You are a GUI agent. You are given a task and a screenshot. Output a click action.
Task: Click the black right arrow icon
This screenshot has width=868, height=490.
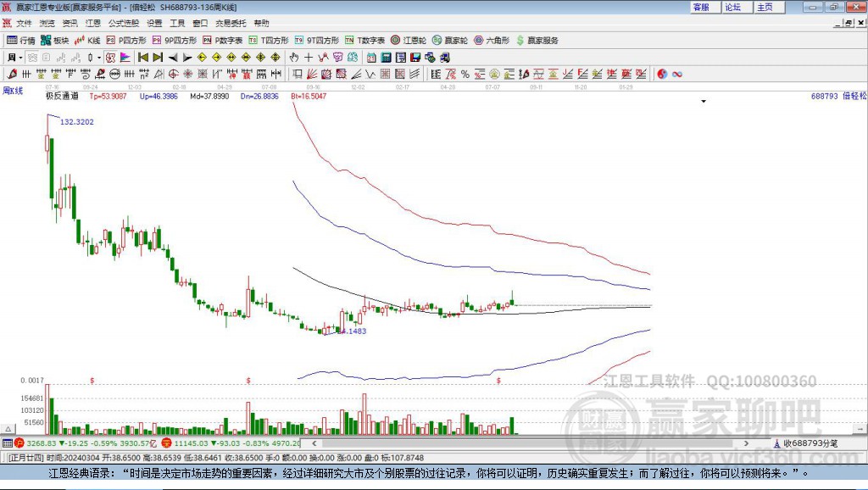(x=187, y=57)
